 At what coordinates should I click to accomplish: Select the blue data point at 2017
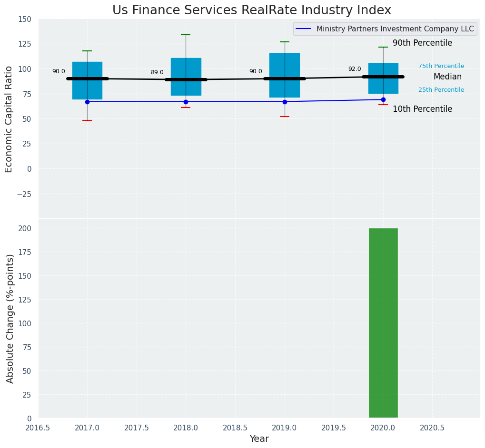pos(87,102)
